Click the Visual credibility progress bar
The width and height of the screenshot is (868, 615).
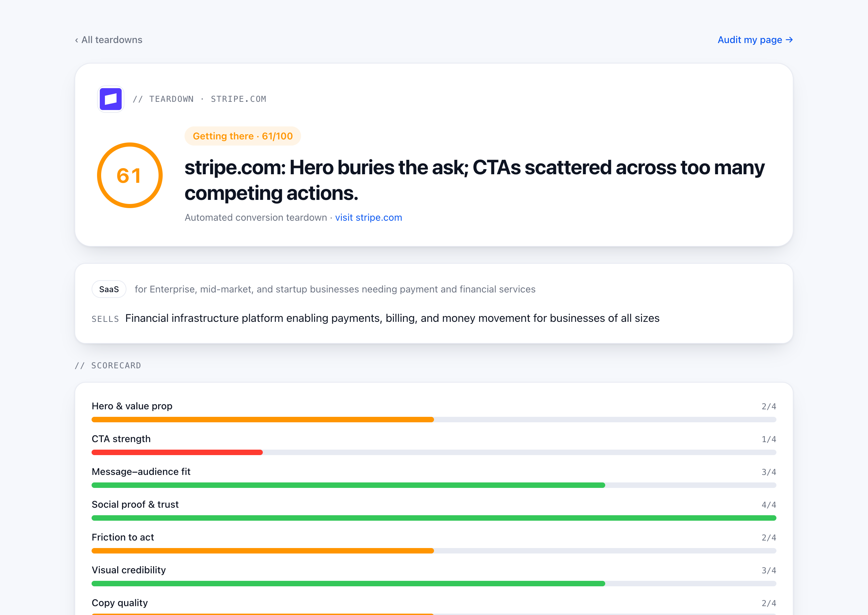tap(434, 584)
